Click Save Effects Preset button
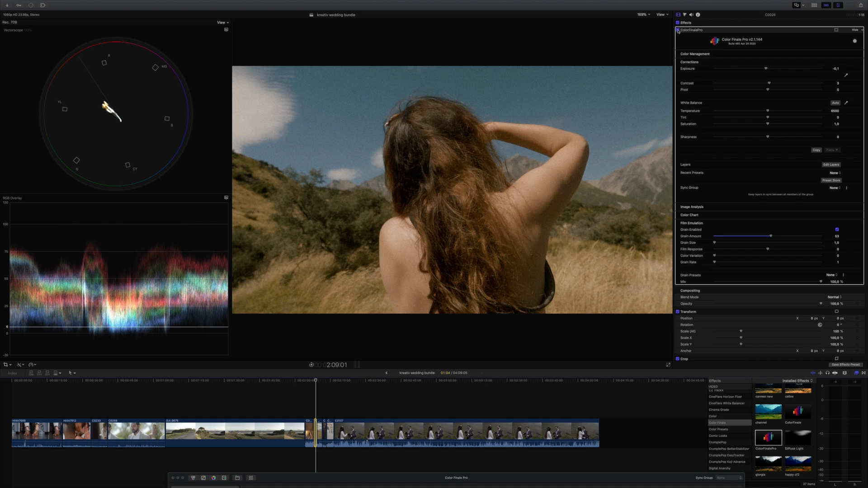Viewport: 868px width, 488px height. pos(846,365)
